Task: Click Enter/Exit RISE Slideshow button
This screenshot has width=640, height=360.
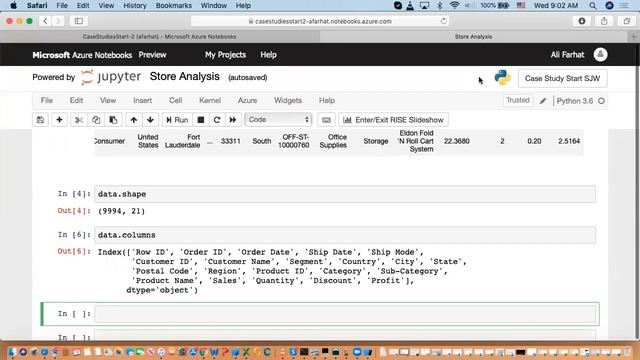Action: 393,120
